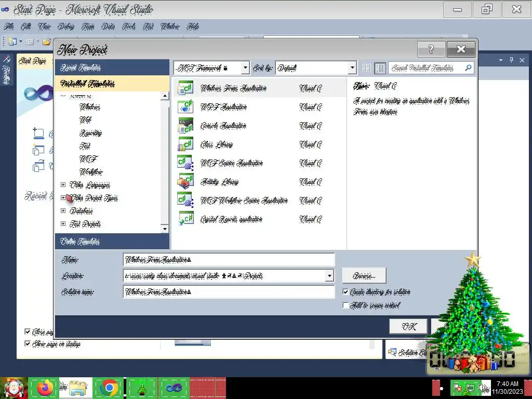
Task: Enable Add to source control checkbox
Action: [x=345, y=305]
